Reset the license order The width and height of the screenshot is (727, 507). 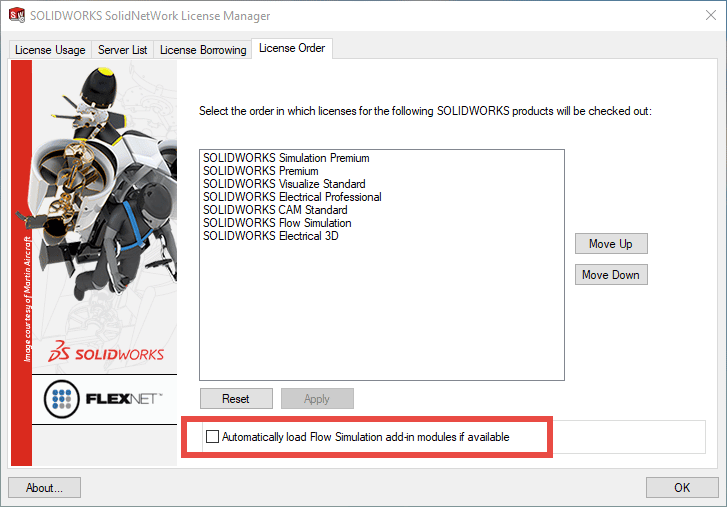pos(236,399)
